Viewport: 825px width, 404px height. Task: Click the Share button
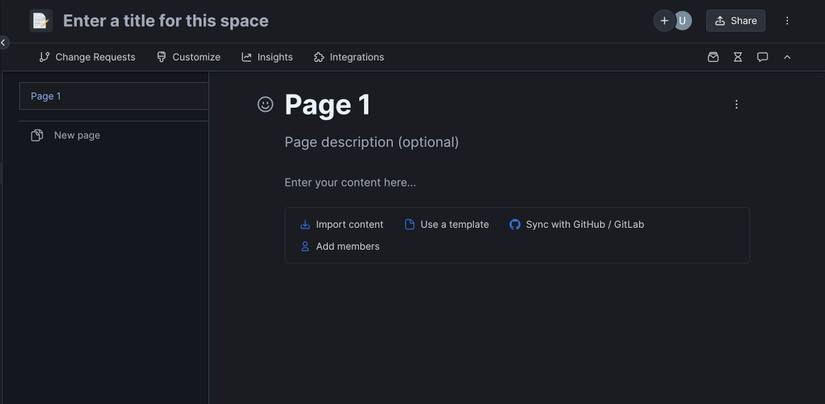coord(735,21)
